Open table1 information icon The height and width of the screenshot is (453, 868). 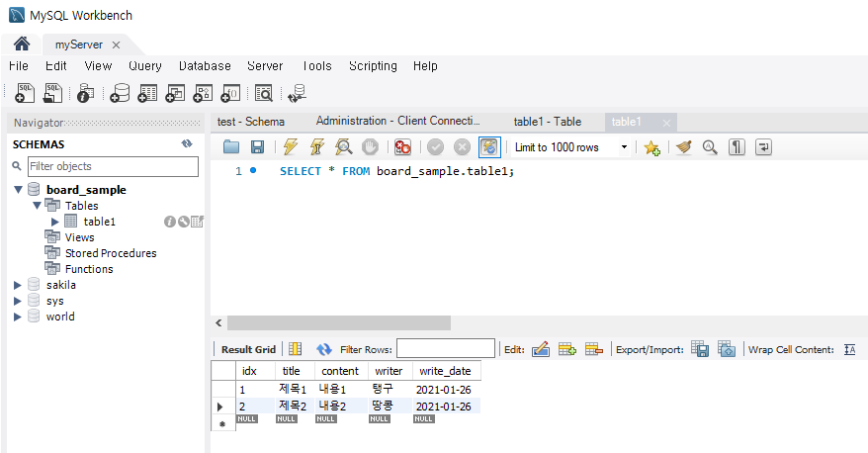click(x=169, y=222)
